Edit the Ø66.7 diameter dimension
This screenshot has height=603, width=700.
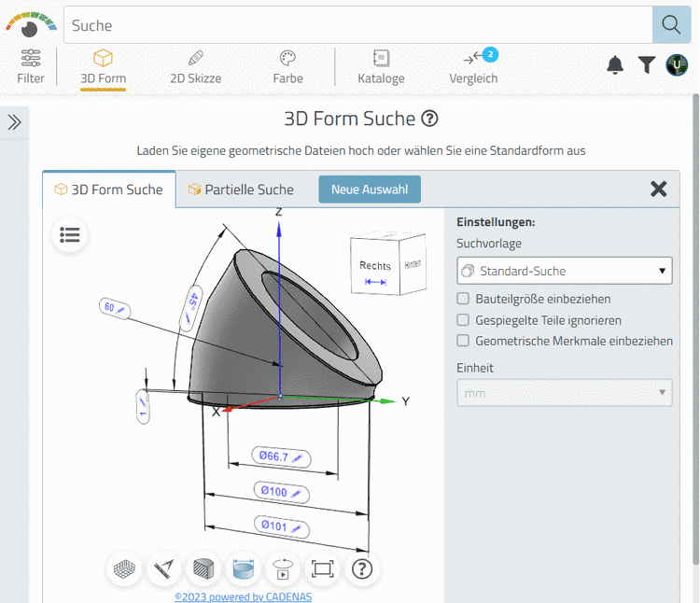281,457
